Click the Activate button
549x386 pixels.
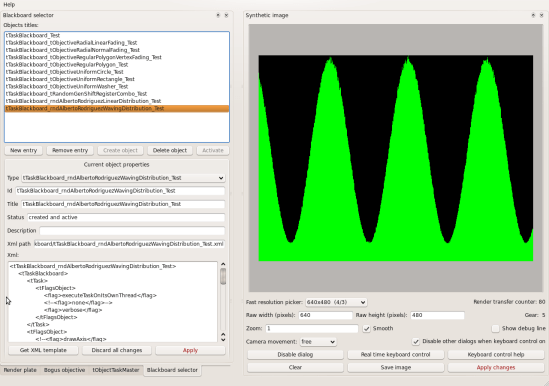click(213, 150)
